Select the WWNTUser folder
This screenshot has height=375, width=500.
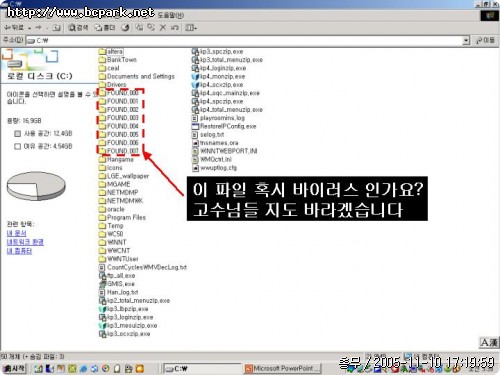119,259
